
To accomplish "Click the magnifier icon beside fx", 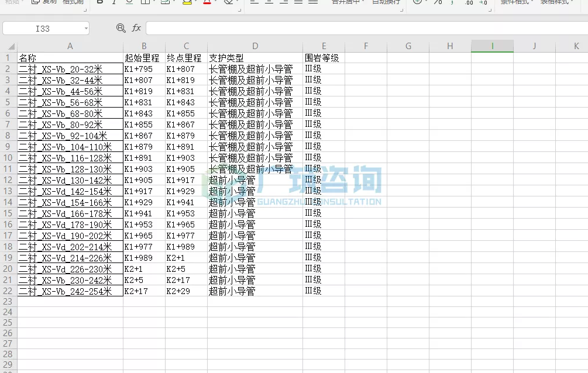I will pyautogui.click(x=121, y=28).
